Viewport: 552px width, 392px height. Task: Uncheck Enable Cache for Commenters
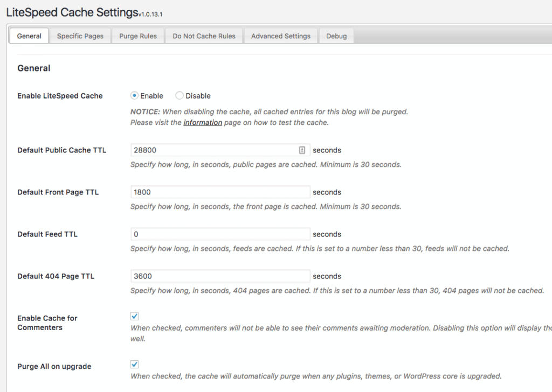[x=134, y=316]
